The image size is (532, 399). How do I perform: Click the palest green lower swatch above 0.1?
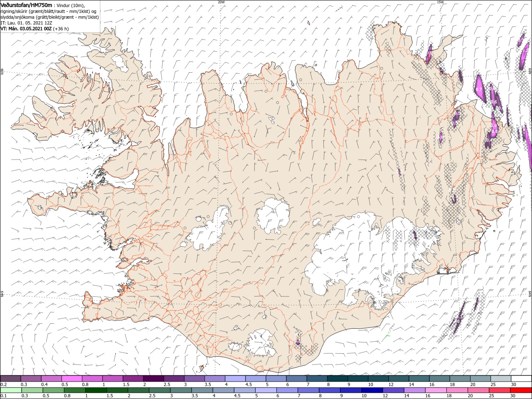pyautogui.click(x=11, y=390)
